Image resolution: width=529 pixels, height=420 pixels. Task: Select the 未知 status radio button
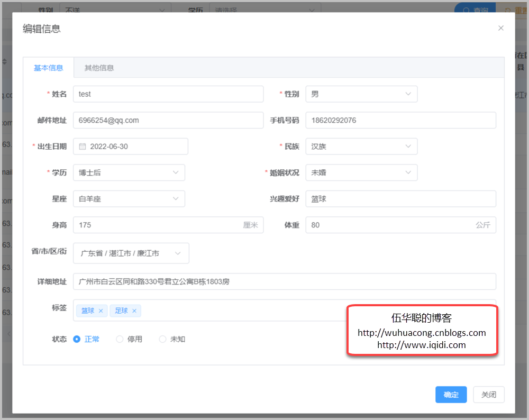click(162, 339)
